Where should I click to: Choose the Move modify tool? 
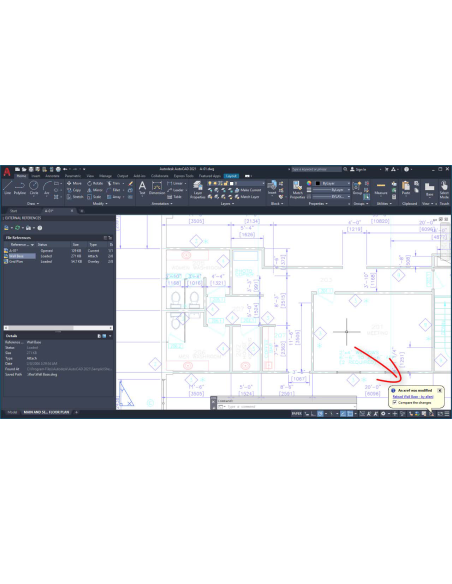pyautogui.click(x=74, y=183)
